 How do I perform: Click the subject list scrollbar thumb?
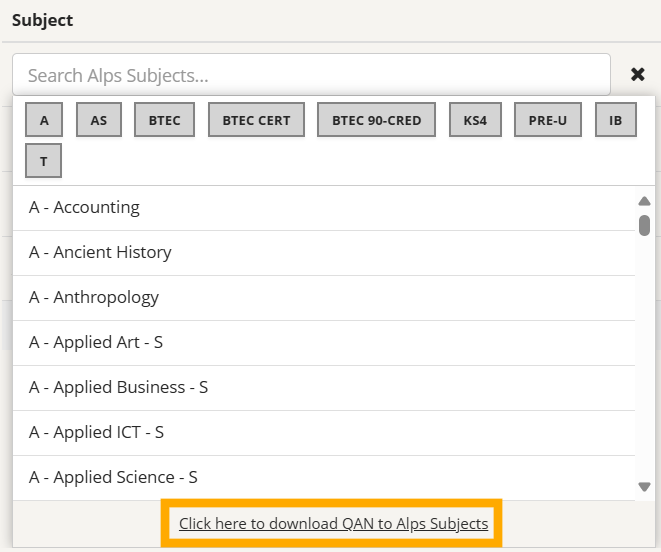click(x=644, y=225)
